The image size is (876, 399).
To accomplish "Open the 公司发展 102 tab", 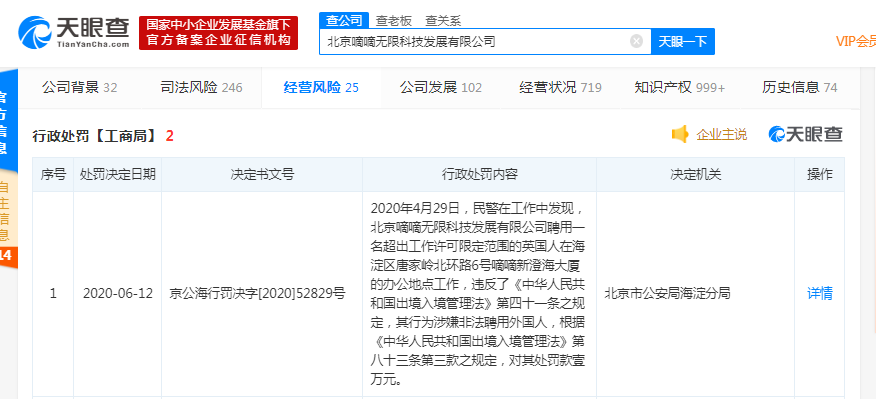I will coord(440,87).
